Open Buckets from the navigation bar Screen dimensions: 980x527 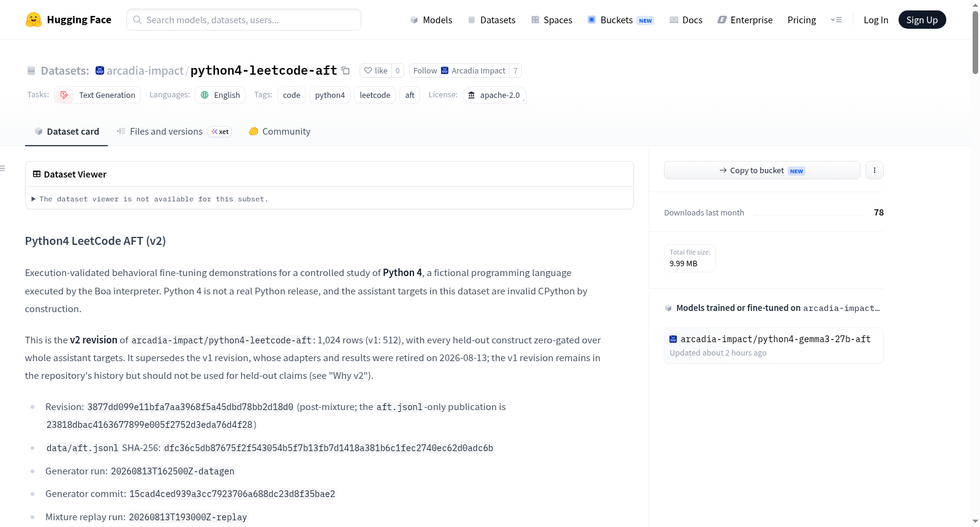pyautogui.click(x=620, y=20)
